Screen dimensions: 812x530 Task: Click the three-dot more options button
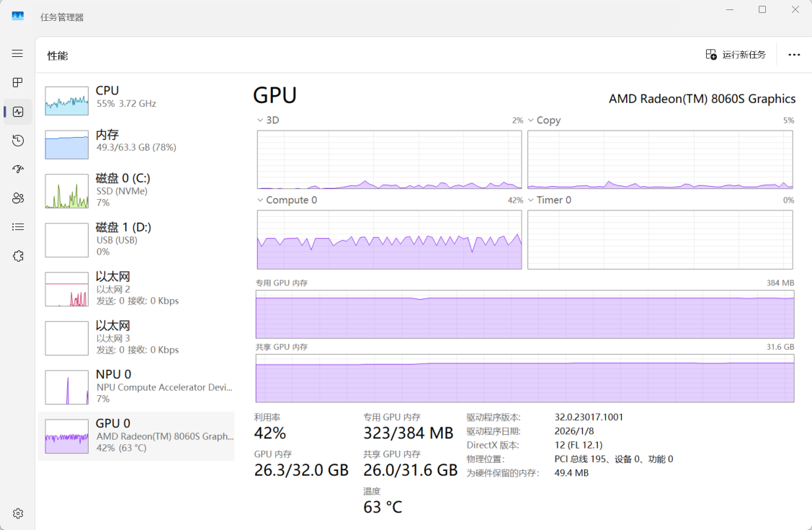pyautogui.click(x=794, y=55)
